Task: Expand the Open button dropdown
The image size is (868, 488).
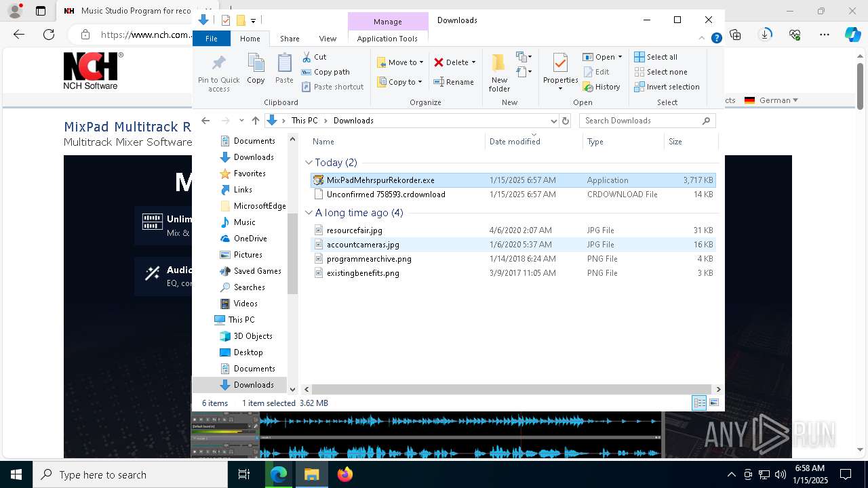Action: (620, 57)
